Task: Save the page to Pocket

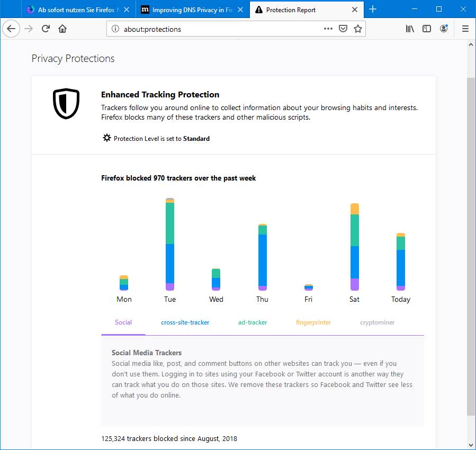Action: coord(343,29)
